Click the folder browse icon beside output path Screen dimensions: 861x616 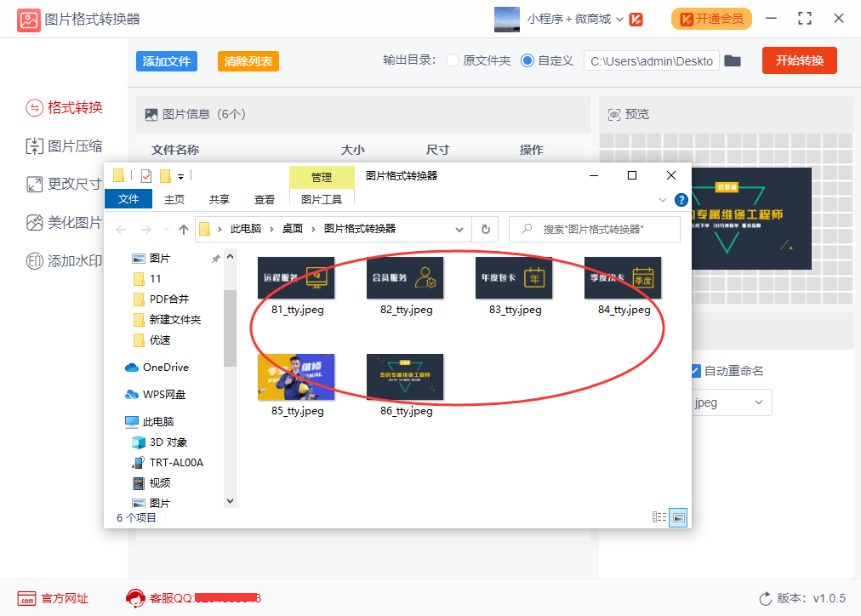point(733,60)
